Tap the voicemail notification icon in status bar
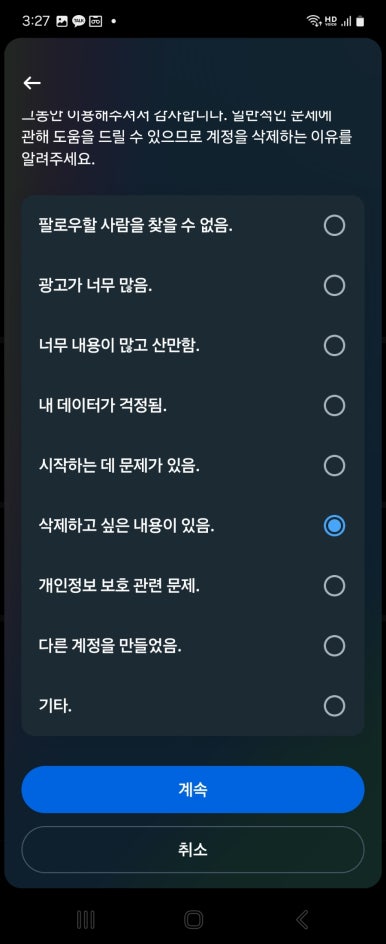The image size is (386, 944). click(95, 21)
